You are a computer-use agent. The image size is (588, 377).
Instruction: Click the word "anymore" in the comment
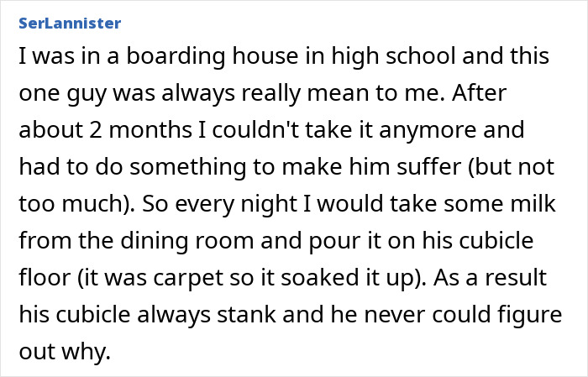coord(467,130)
